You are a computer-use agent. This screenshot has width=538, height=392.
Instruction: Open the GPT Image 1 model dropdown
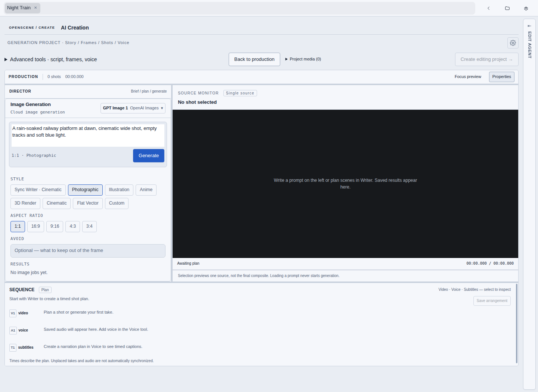pos(133,108)
